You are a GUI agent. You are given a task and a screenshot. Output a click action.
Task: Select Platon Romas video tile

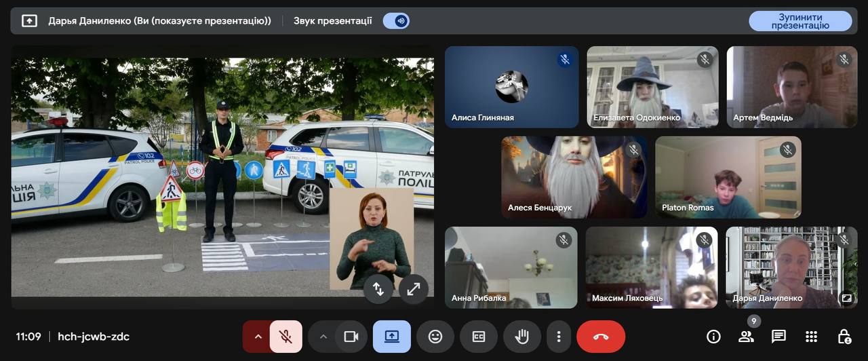click(x=728, y=177)
